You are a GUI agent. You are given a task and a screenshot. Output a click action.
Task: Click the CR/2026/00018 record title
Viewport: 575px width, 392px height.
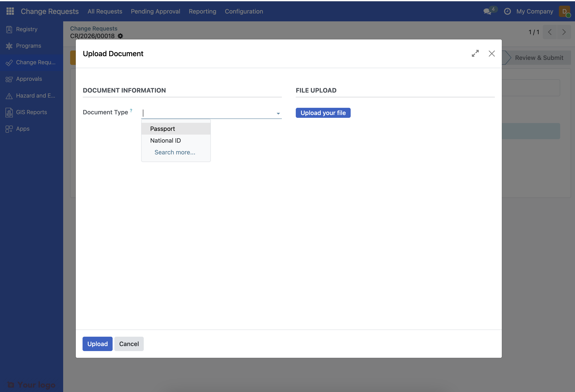click(92, 36)
